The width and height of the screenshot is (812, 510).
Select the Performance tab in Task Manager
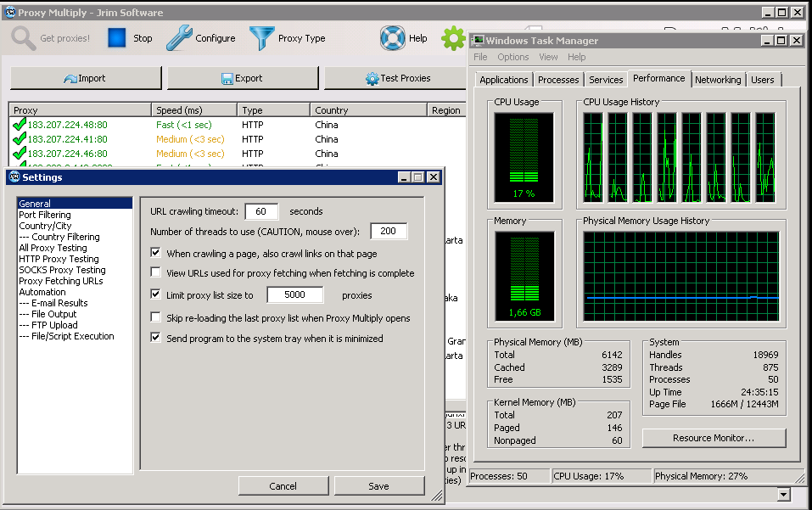[658, 78]
